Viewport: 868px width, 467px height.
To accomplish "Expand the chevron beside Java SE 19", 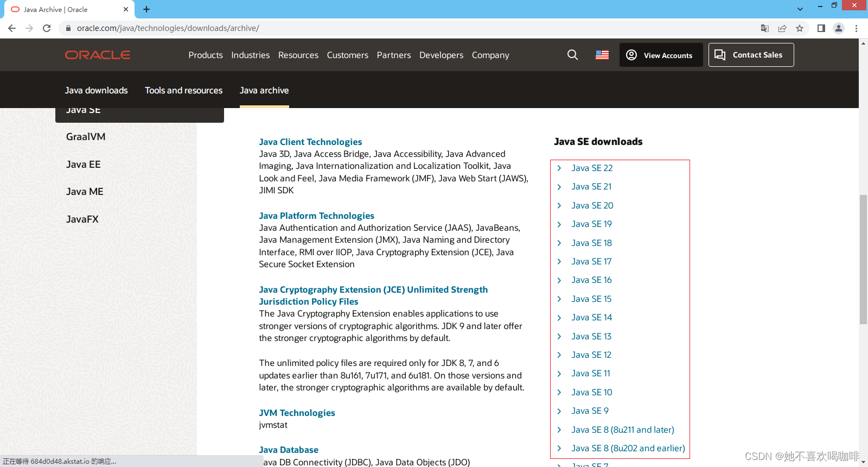I will 559,224.
